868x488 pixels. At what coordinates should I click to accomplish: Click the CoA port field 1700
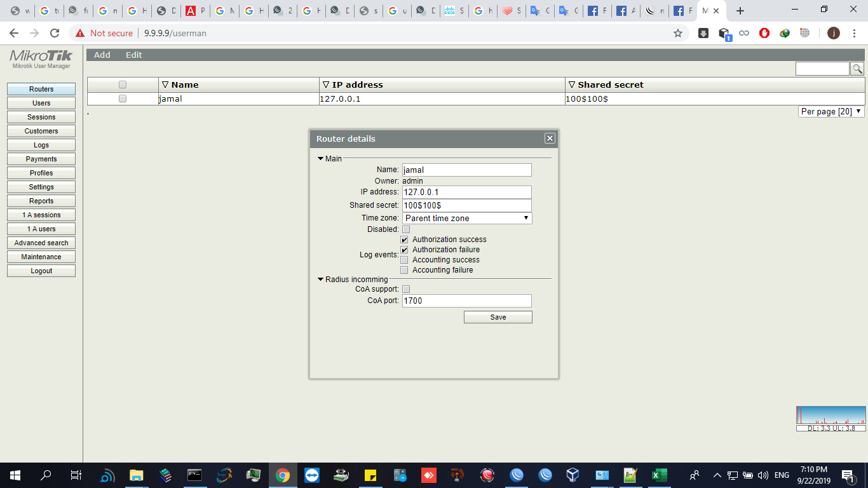tap(467, 301)
